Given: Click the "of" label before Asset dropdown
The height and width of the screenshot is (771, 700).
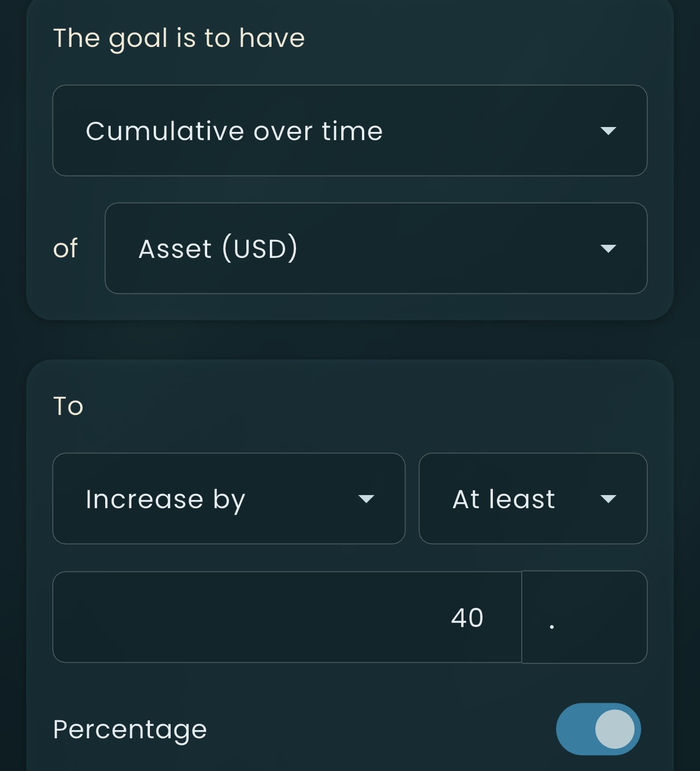Looking at the screenshot, I should (x=65, y=249).
